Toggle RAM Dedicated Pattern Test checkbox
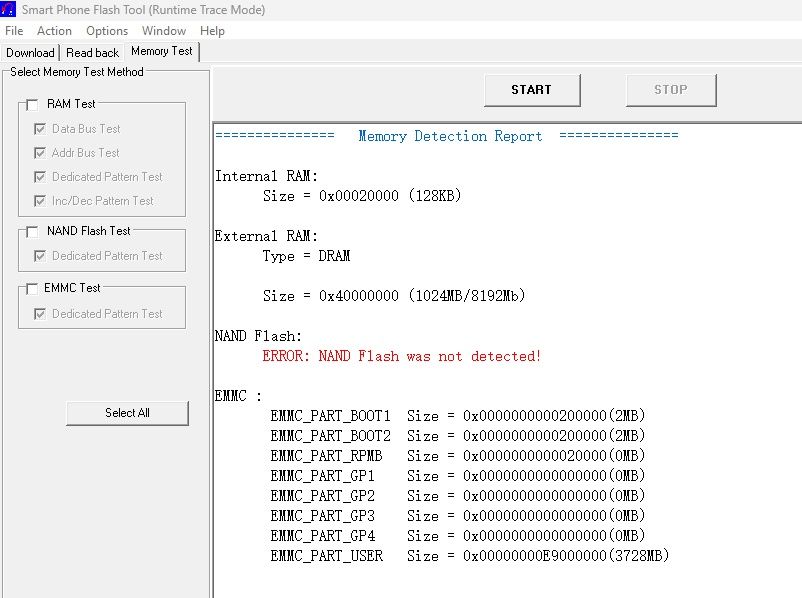Viewport: 802px width, 598px height. [40, 177]
